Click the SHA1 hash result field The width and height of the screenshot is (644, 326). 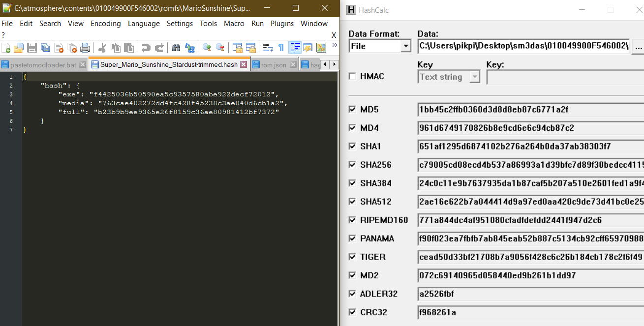530,146
